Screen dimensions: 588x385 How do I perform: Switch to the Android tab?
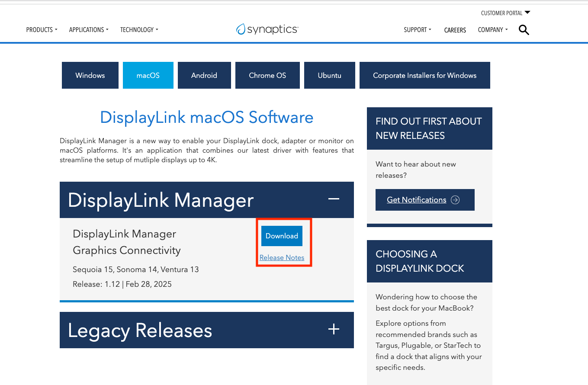click(204, 75)
